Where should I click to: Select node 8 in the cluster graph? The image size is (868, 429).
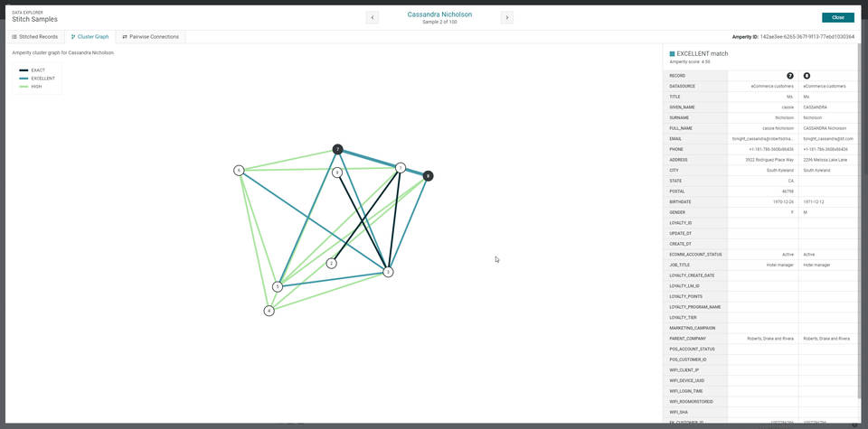coord(429,176)
